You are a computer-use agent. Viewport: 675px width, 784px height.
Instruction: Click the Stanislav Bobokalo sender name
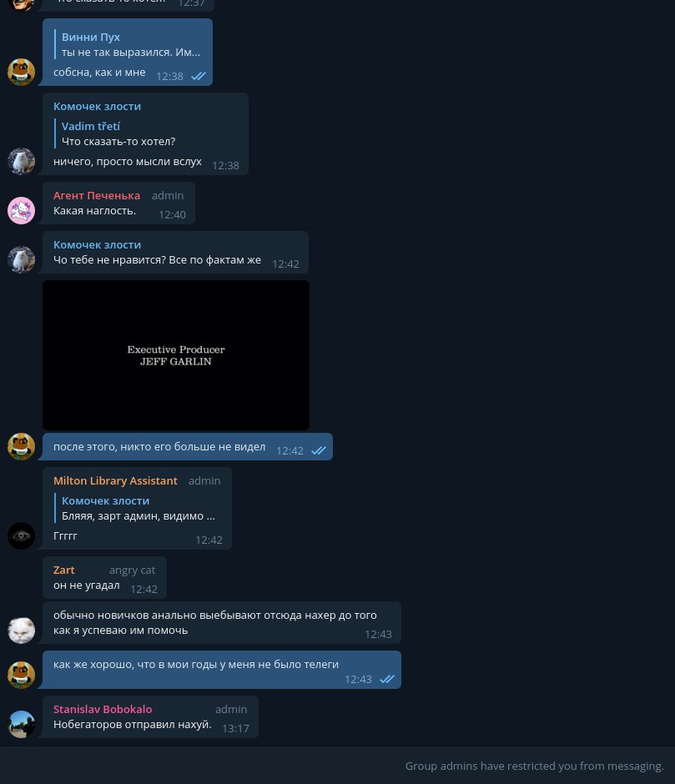pyautogui.click(x=103, y=709)
